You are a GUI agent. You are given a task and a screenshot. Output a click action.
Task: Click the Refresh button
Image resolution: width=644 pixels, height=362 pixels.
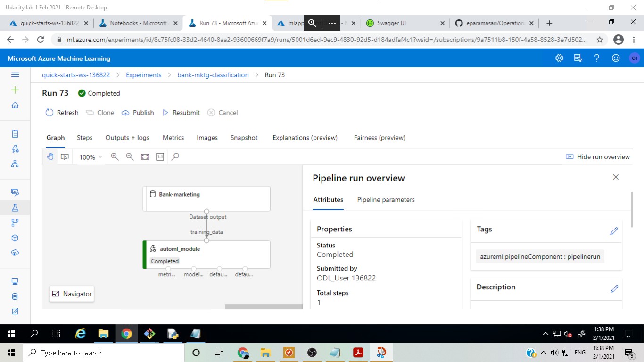tap(62, 113)
